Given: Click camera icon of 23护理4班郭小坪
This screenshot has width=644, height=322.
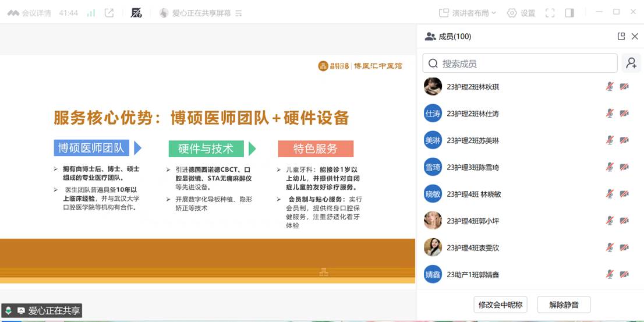Looking at the screenshot, I should pyautogui.click(x=624, y=221).
